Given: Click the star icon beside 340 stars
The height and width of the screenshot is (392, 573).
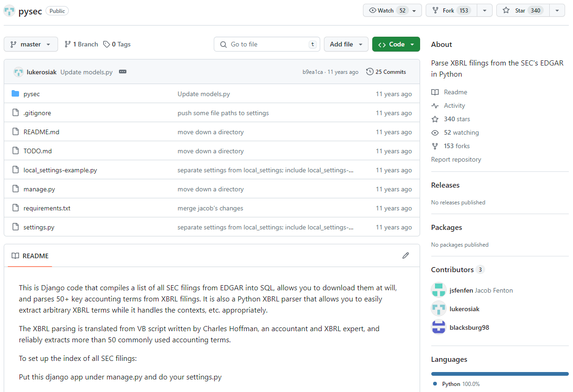Looking at the screenshot, I should click(435, 119).
